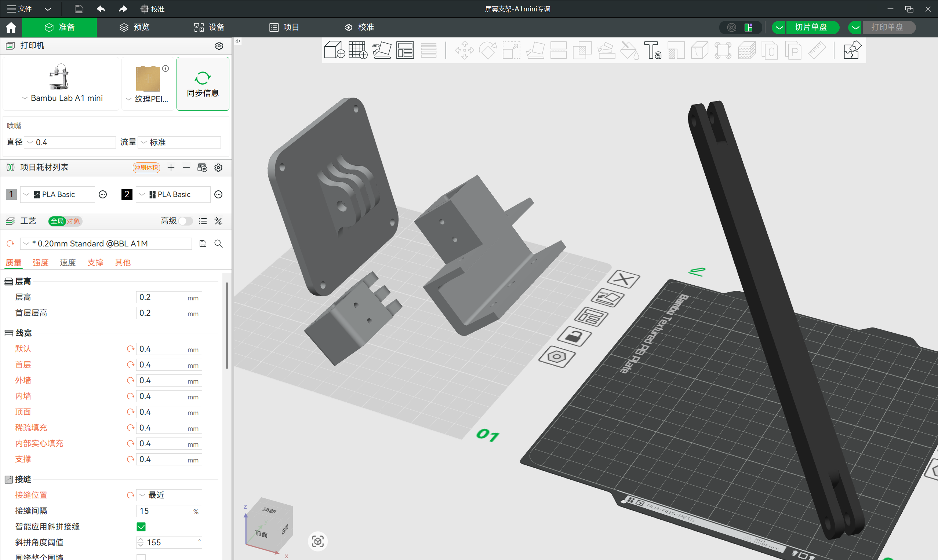Click seam gap 15 percent field
Viewport: 938px width, 560px height.
[x=169, y=511]
